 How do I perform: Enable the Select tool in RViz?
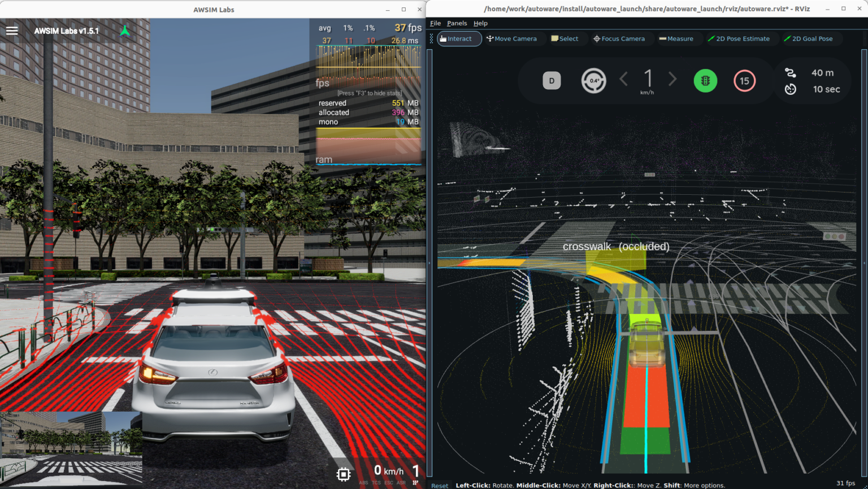click(565, 39)
